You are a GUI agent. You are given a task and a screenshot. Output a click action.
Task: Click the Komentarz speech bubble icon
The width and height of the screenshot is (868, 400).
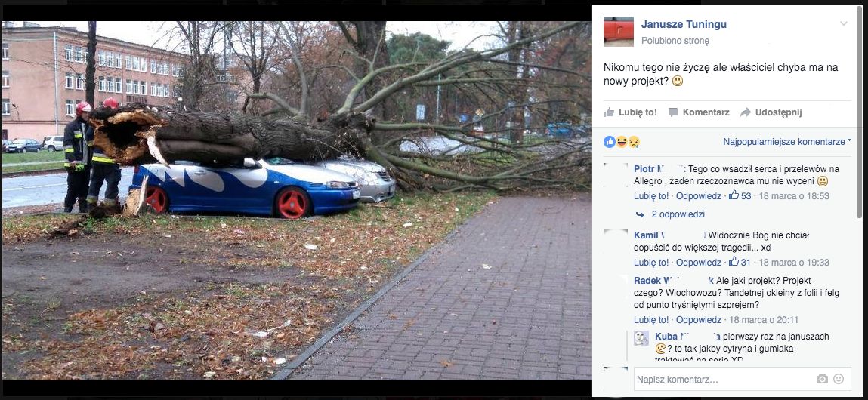coord(673,112)
